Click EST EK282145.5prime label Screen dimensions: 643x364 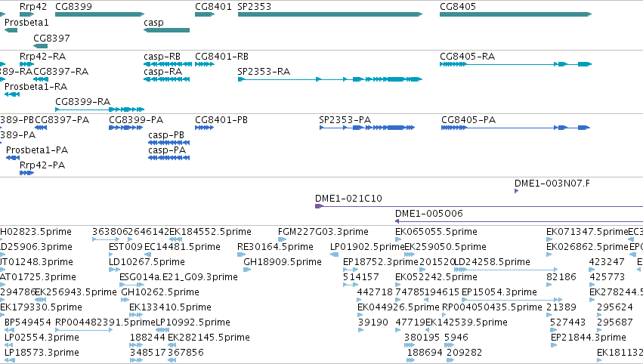(209, 338)
